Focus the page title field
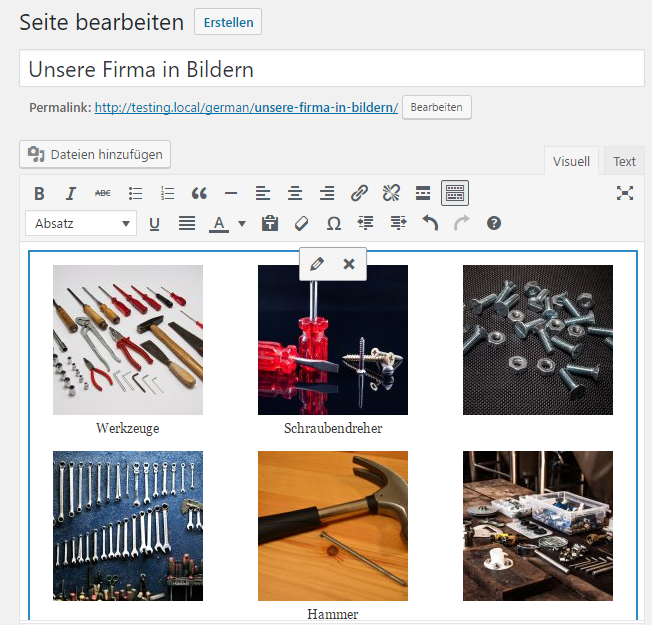652x625 pixels. 332,69
